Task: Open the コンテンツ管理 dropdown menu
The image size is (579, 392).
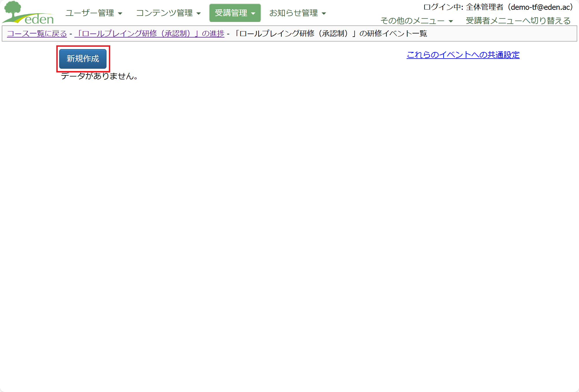Action: click(168, 13)
